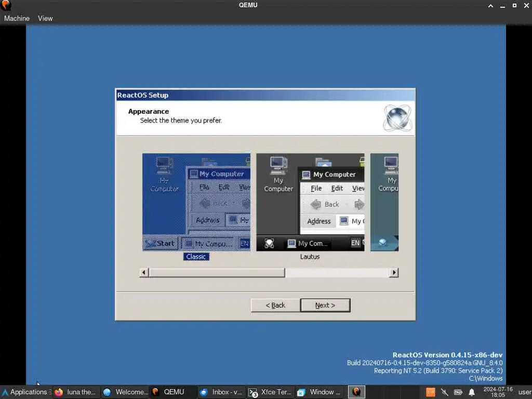Click the theme list's left scroll arrow
Screen dimensions: 532x399
[144, 272]
